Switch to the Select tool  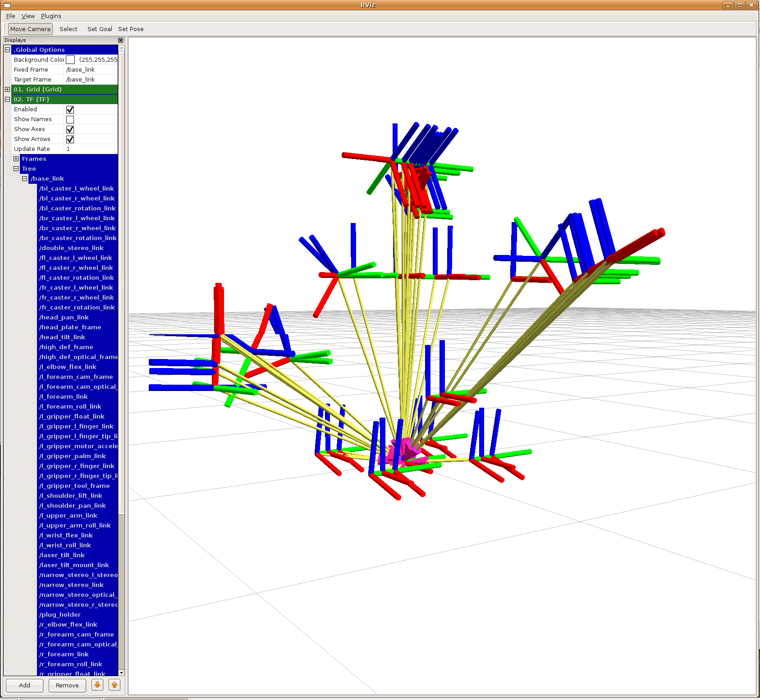click(69, 29)
